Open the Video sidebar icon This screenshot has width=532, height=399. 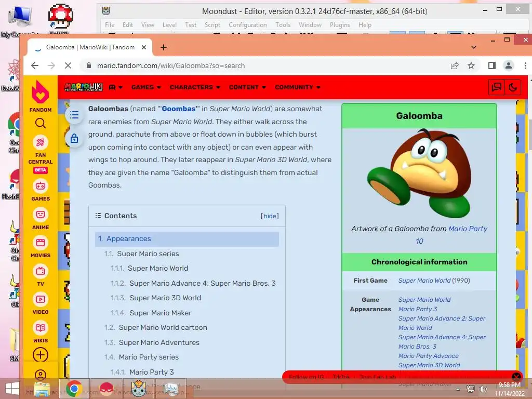[x=41, y=299]
